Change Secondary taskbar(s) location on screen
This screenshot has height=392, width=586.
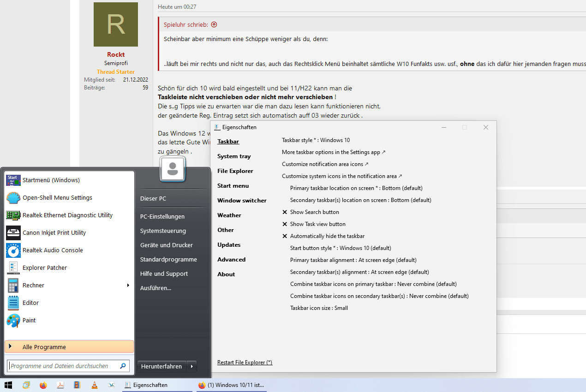point(361,200)
